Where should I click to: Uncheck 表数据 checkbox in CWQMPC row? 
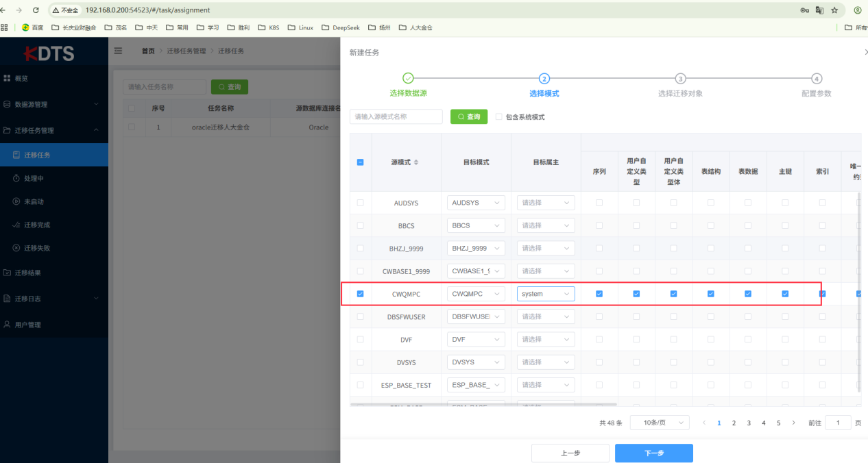coord(748,294)
